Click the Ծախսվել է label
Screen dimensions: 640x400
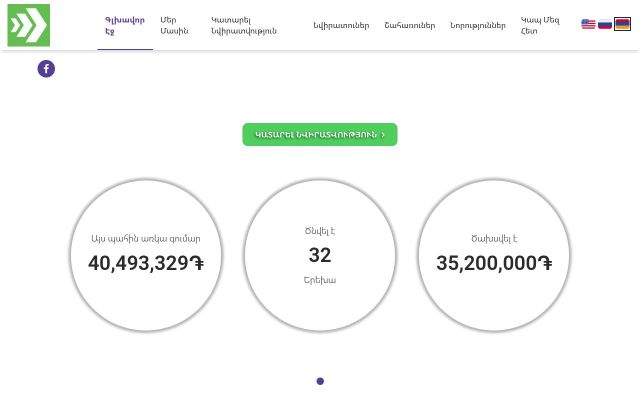click(494, 239)
